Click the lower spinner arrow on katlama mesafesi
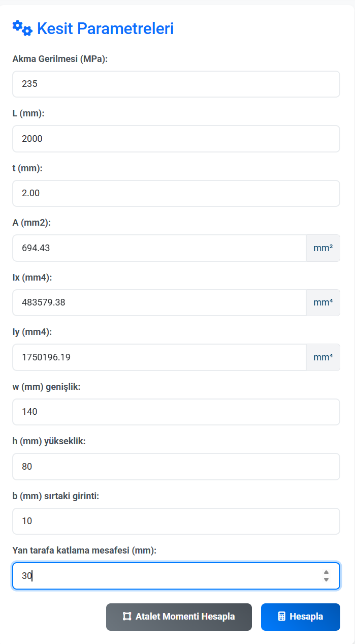This screenshot has width=355, height=644. click(x=325, y=579)
